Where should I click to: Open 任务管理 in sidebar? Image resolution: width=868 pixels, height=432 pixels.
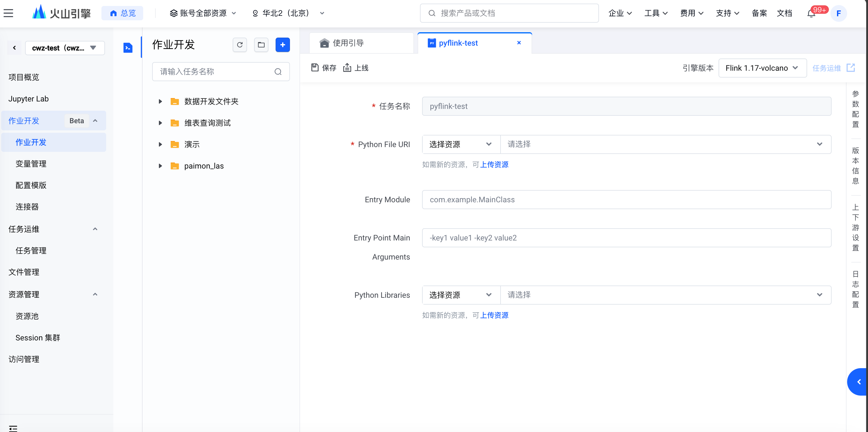pyautogui.click(x=31, y=250)
